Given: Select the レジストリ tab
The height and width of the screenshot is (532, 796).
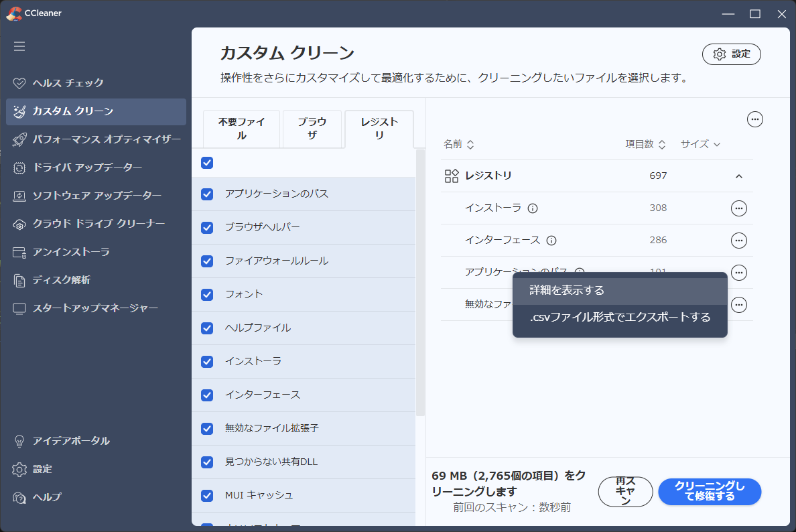Looking at the screenshot, I should tap(379, 129).
